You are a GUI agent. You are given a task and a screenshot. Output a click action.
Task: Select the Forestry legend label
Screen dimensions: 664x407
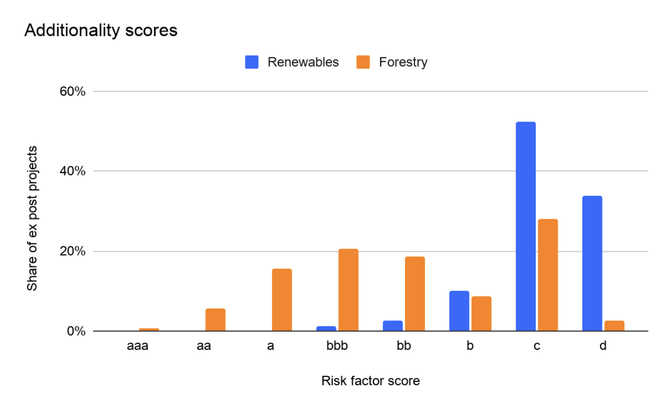pos(403,62)
